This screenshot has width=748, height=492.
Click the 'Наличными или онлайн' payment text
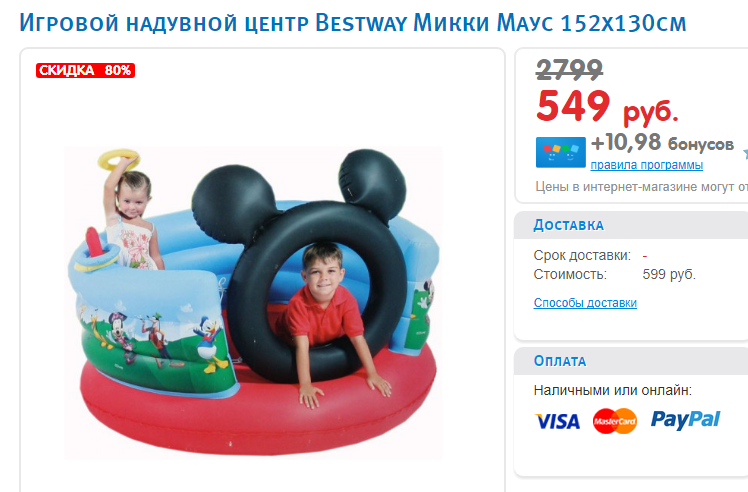[613, 390]
